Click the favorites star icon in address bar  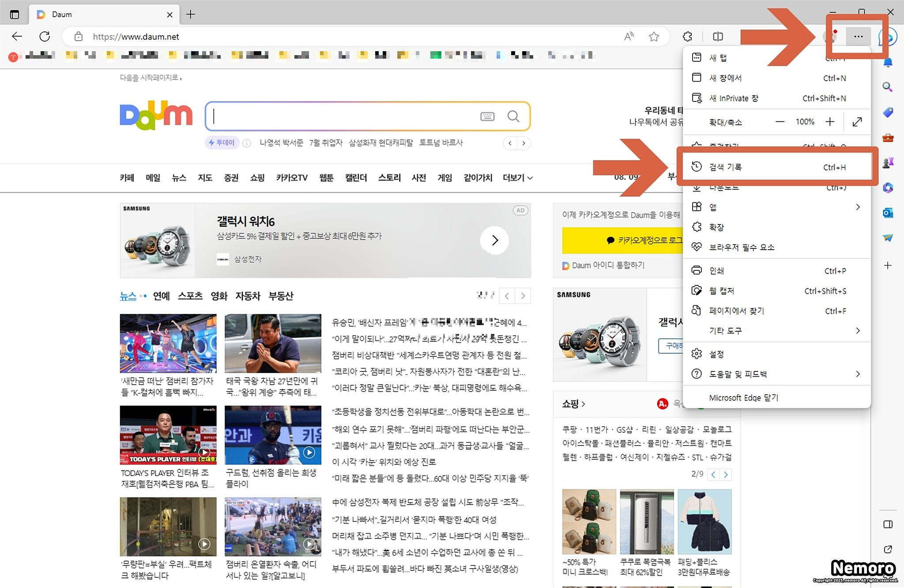click(x=654, y=37)
